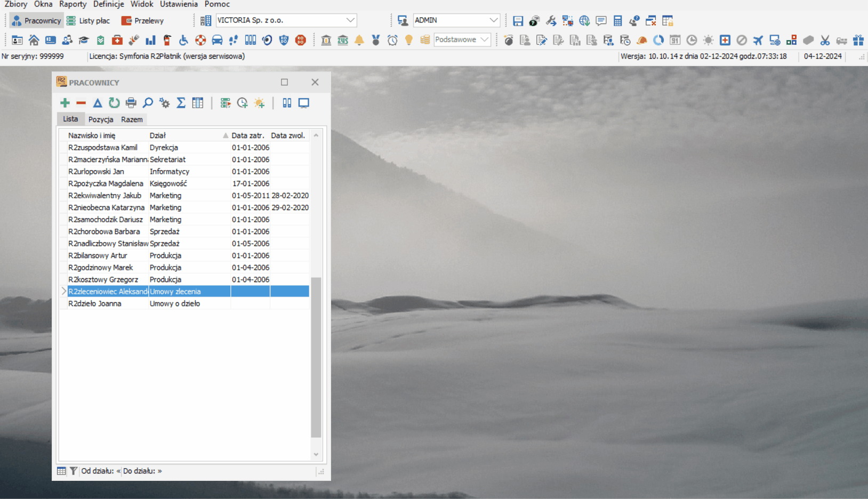Click the printer icon in Pracownicy window

[131, 103]
